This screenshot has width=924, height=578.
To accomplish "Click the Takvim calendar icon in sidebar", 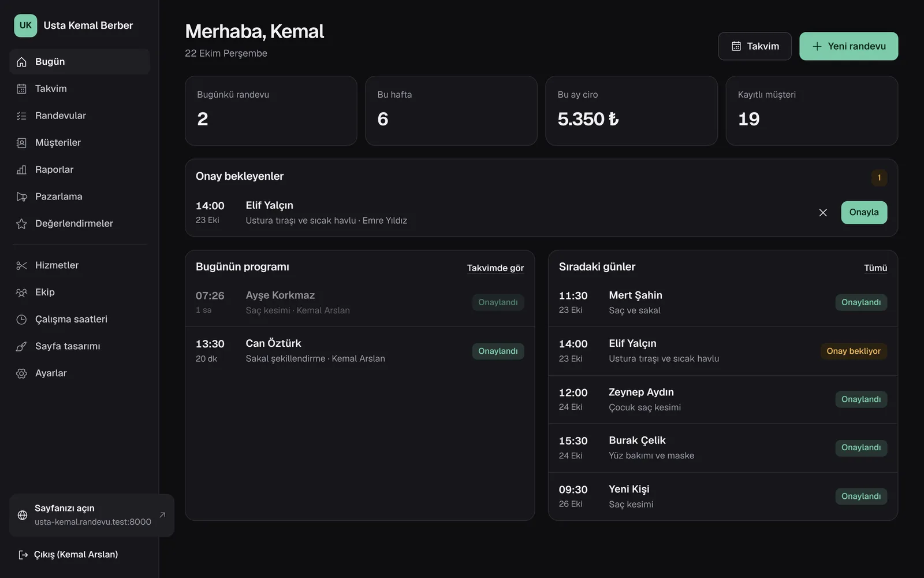I will pos(21,88).
